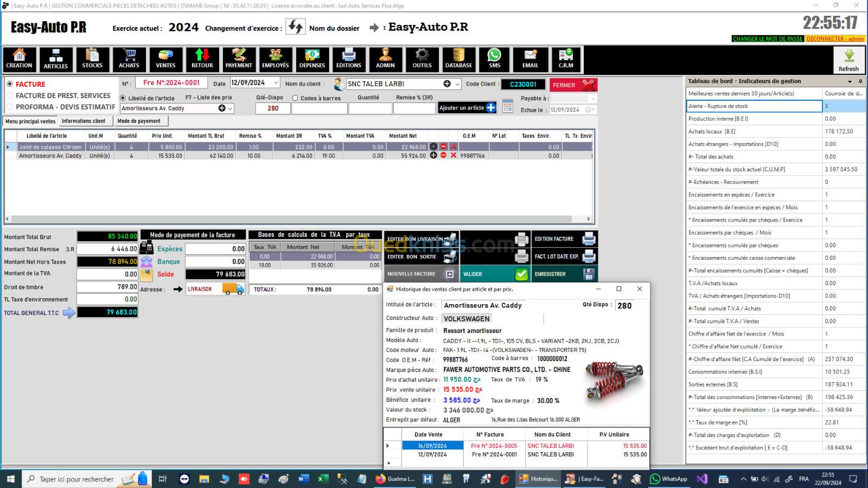Expand the Libellé de l'article combo box
This screenshot has height=488, width=868.
[230, 108]
